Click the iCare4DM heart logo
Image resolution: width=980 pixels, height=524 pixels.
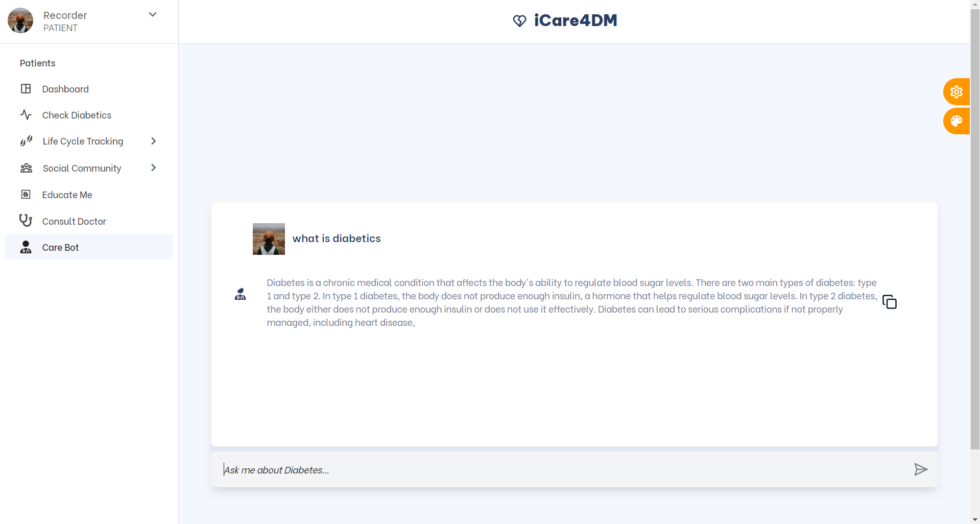coord(520,20)
